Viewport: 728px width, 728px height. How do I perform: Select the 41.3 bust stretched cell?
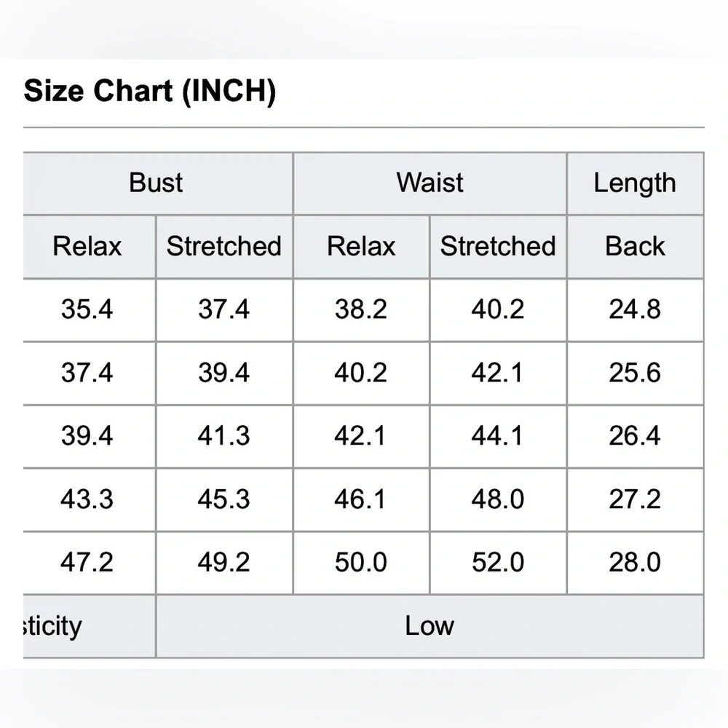point(224,436)
